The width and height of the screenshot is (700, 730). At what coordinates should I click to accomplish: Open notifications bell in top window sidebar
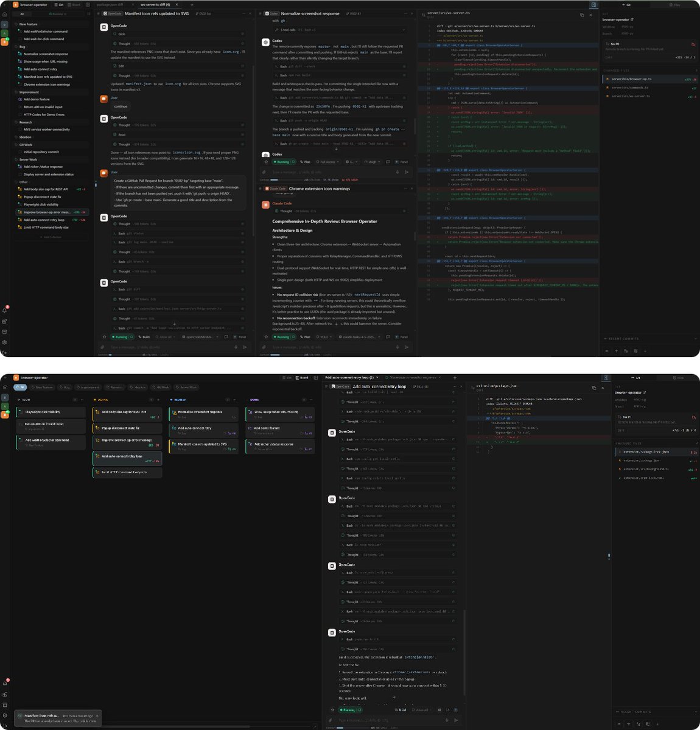tap(5, 311)
